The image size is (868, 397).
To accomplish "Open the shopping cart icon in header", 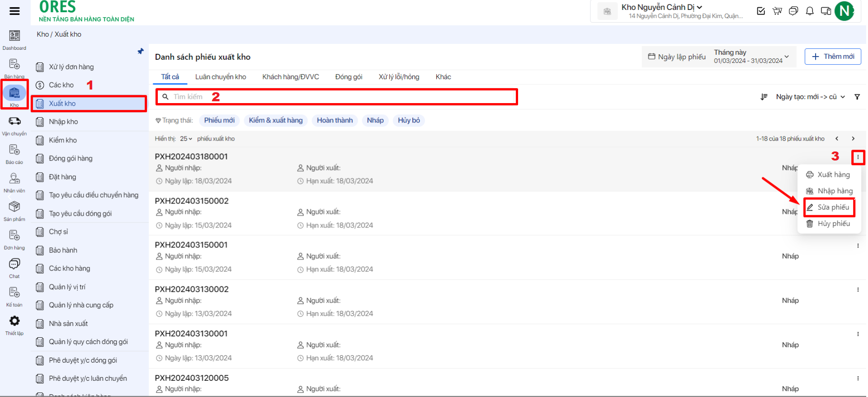I will point(777,11).
